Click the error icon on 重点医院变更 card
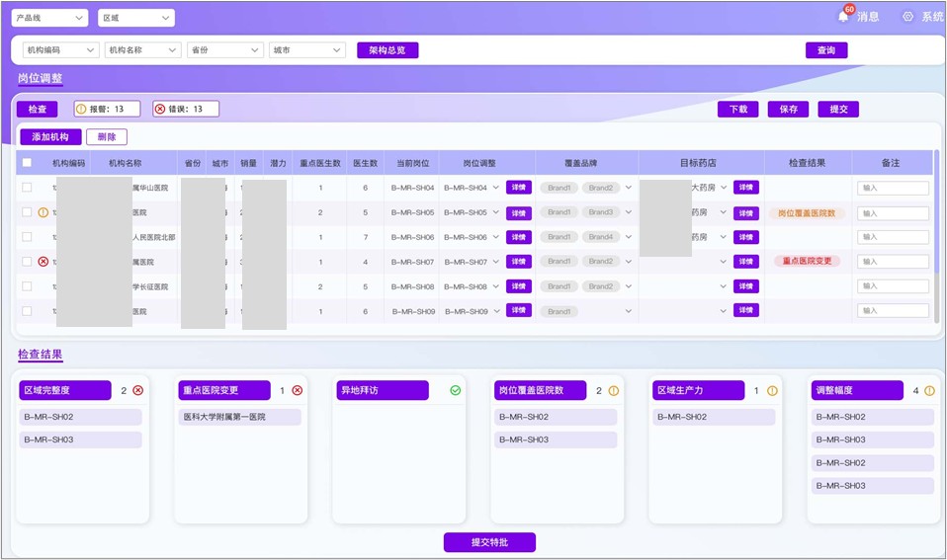This screenshot has height=560, width=947. (298, 390)
